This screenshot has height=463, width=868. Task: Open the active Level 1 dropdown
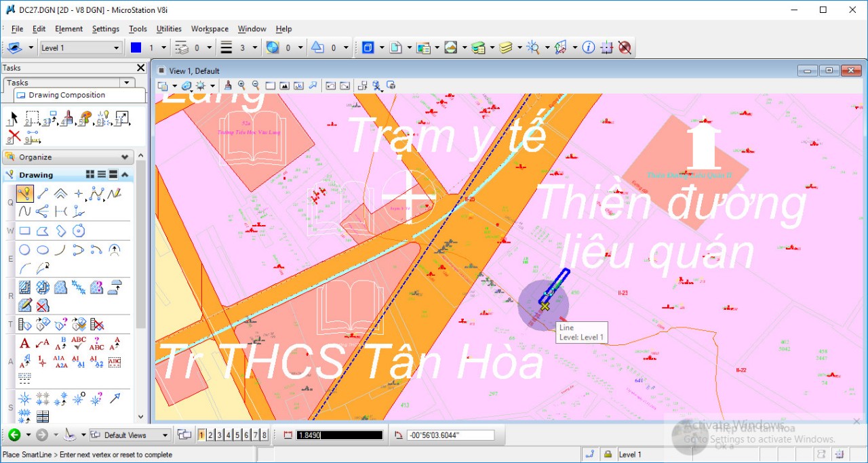tap(80, 47)
